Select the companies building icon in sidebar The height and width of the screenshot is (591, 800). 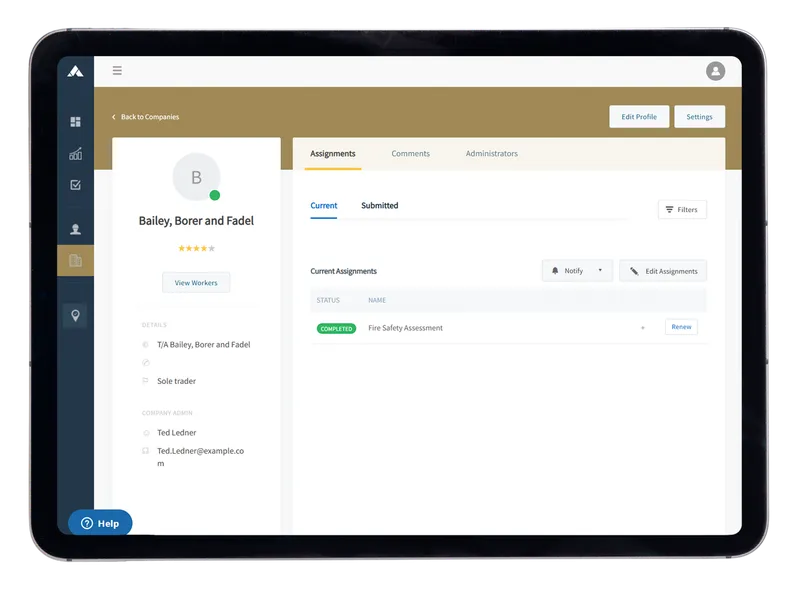click(75, 260)
